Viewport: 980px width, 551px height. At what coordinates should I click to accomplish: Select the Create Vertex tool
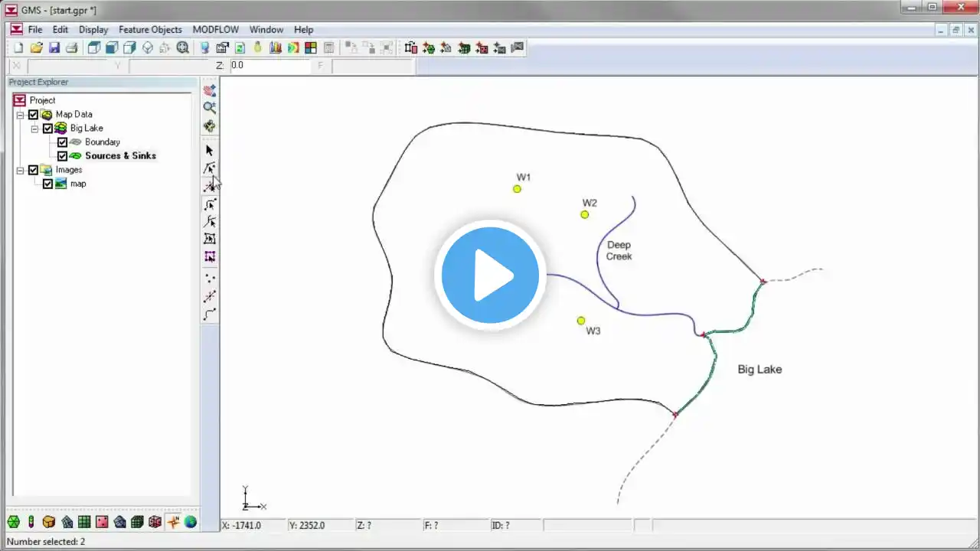click(210, 296)
